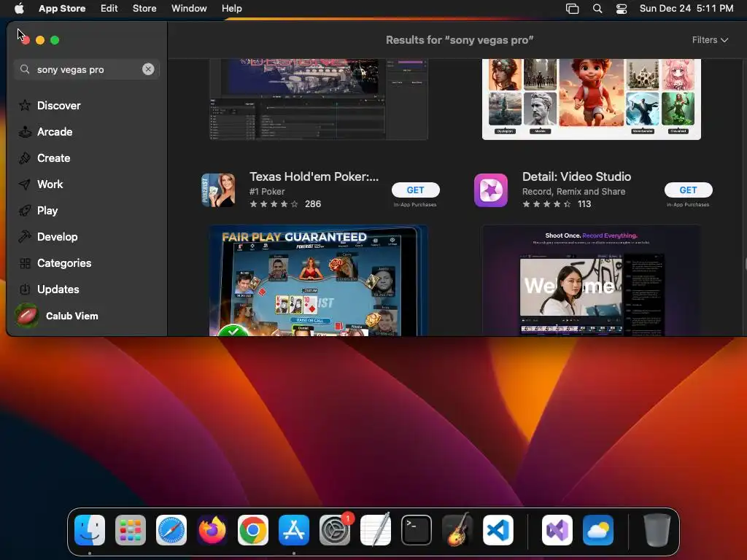This screenshot has height=560, width=747.
Task: Click the Detail star rating 113
Action: pyautogui.click(x=557, y=204)
